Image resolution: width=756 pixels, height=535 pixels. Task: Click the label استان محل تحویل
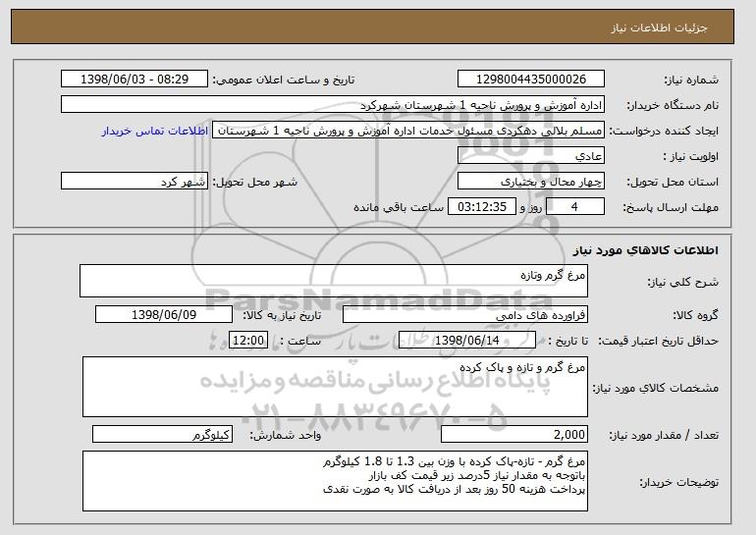click(x=673, y=183)
